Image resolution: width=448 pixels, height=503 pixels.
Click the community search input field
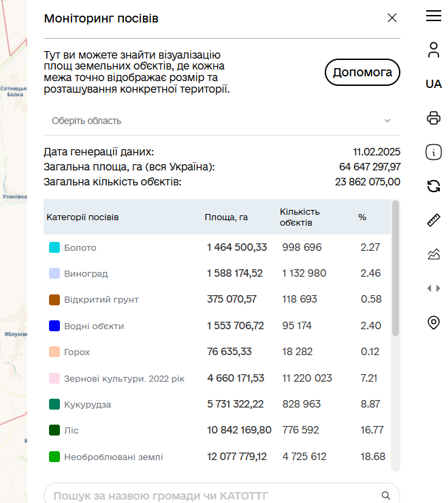pyautogui.click(x=211, y=496)
